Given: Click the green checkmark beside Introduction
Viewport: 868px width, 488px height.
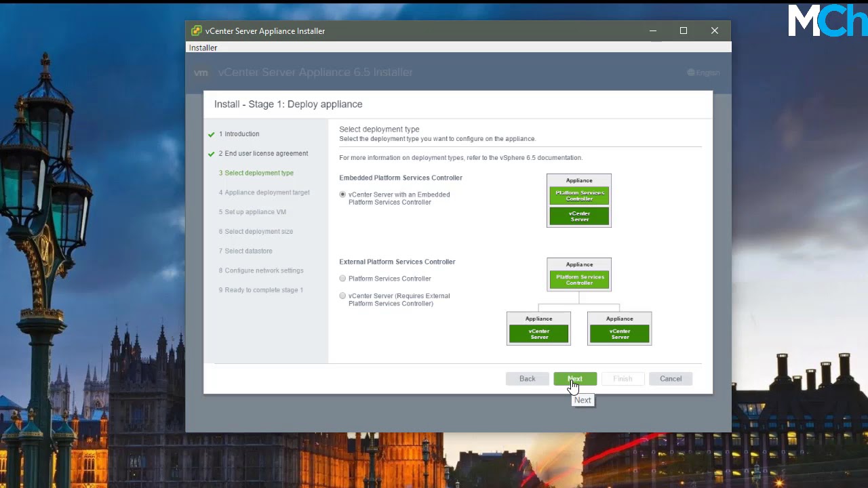Looking at the screenshot, I should click(212, 134).
